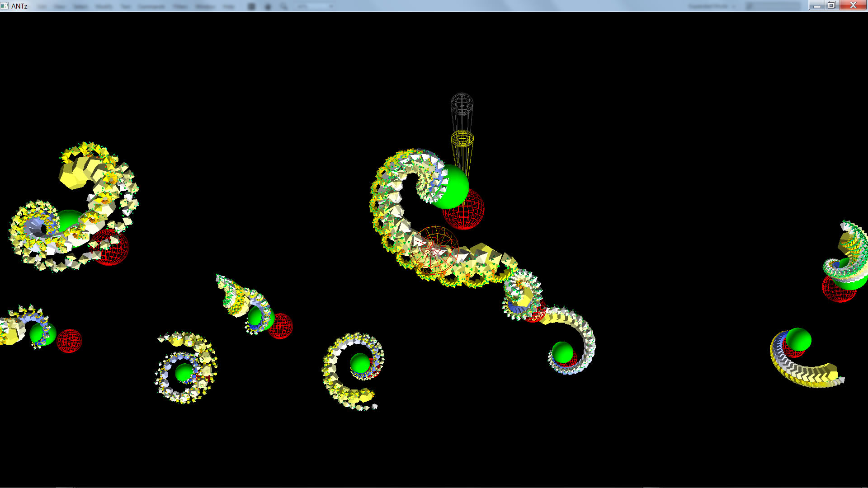The image size is (868, 488).
Task: Click green sphere at central spiral's tail end
Action: pyautogui.click(x=562, y=352)
